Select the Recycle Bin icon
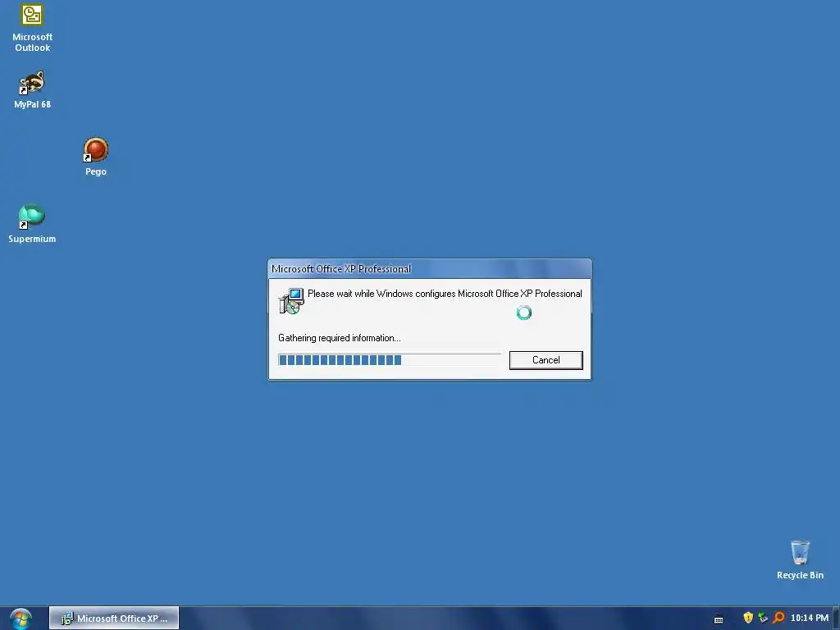Viewport: 840px width, 630px height. tap(800, 559)
